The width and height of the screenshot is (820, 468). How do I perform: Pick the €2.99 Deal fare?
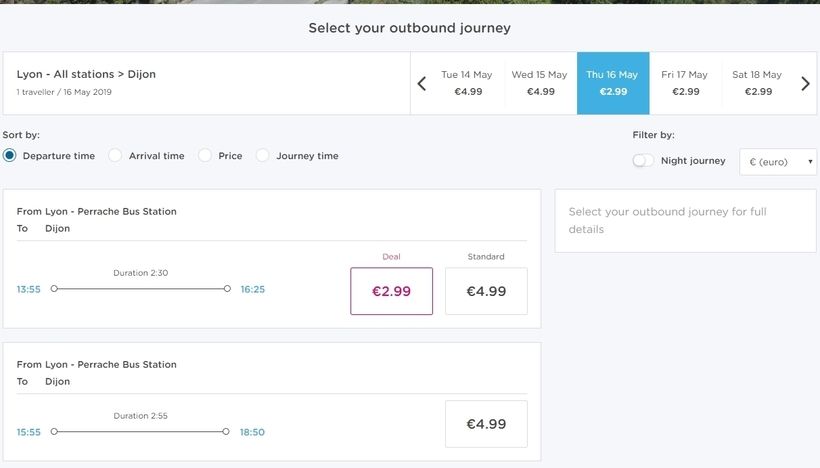point(392,291)
